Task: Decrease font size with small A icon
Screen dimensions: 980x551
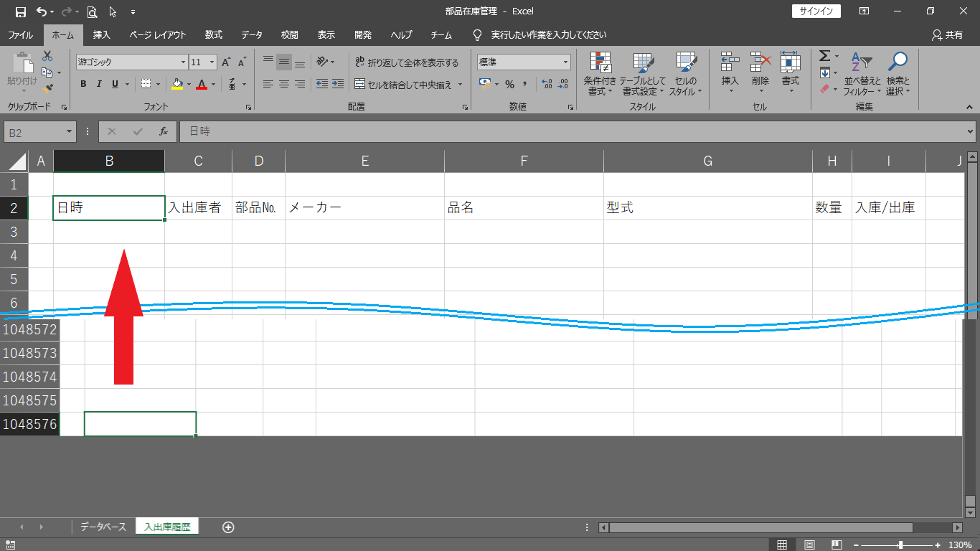Action: click(242, 62)
